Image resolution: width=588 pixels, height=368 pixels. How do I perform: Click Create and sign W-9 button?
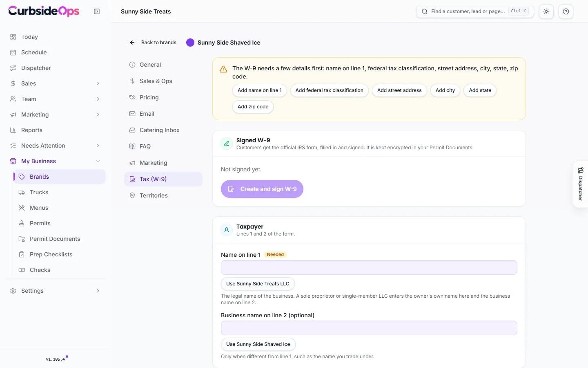click(x=262, y=189)
